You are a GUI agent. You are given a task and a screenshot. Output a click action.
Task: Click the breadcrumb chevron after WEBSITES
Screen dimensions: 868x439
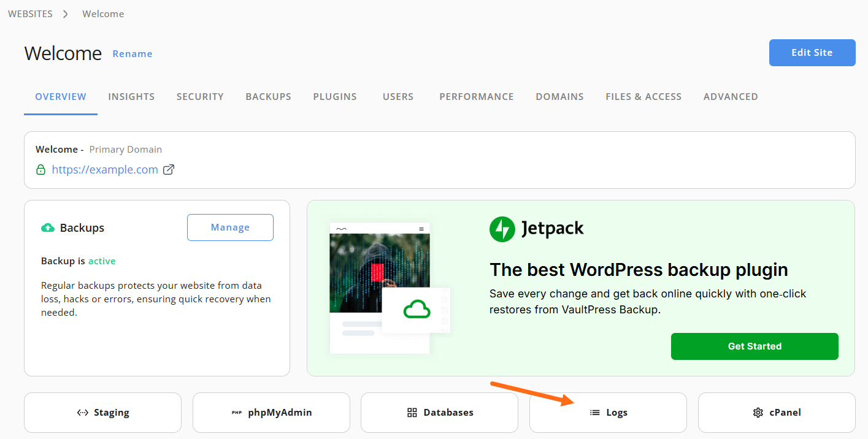66,13
